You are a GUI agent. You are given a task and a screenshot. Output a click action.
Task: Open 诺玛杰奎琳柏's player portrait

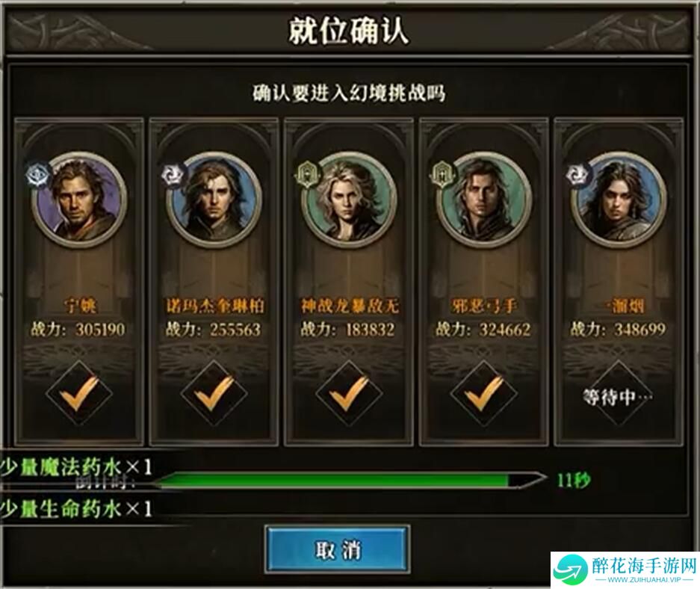tap(214, 200)
